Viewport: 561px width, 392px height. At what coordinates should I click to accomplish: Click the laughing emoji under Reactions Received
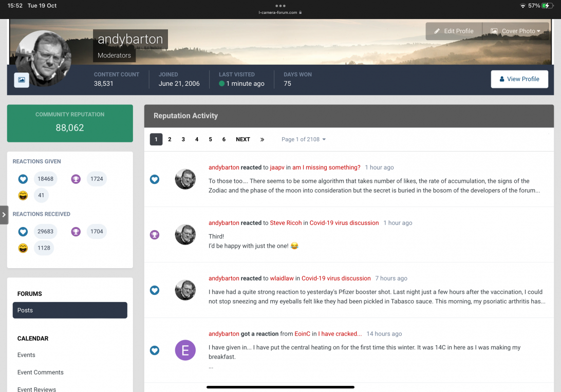23,248
